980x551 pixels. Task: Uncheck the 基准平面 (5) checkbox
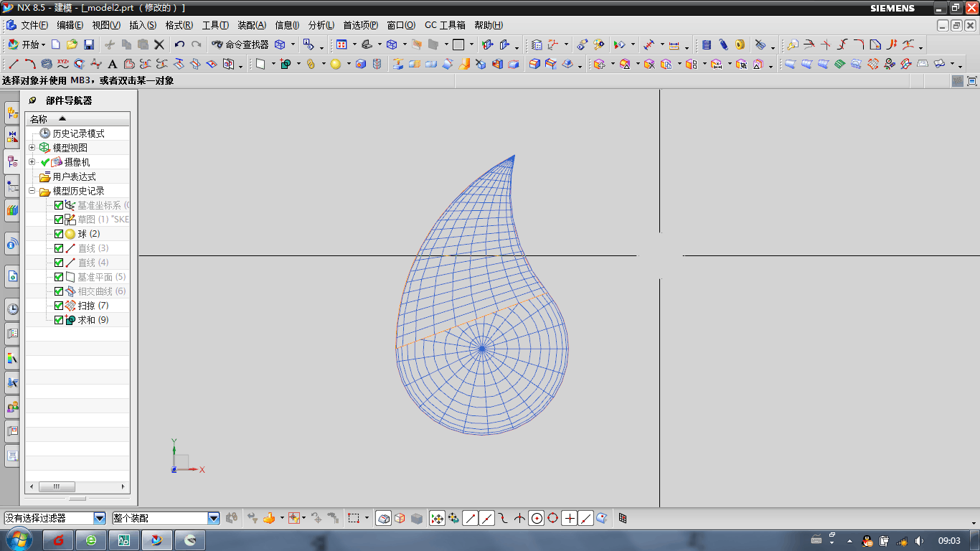click(x=59, y=277)
